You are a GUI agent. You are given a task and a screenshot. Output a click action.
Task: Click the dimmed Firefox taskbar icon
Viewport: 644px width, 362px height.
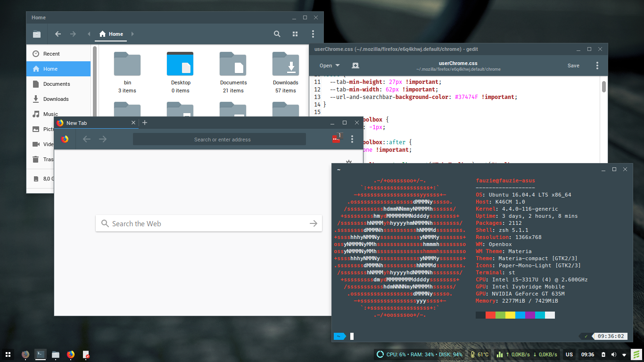(x=25, y=354)
